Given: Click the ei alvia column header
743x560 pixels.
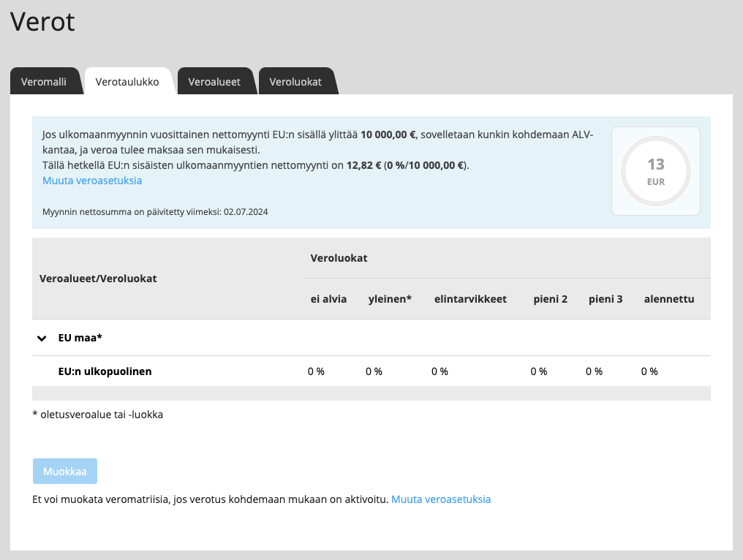Looking at the screenshot, I should pos(328,298).
